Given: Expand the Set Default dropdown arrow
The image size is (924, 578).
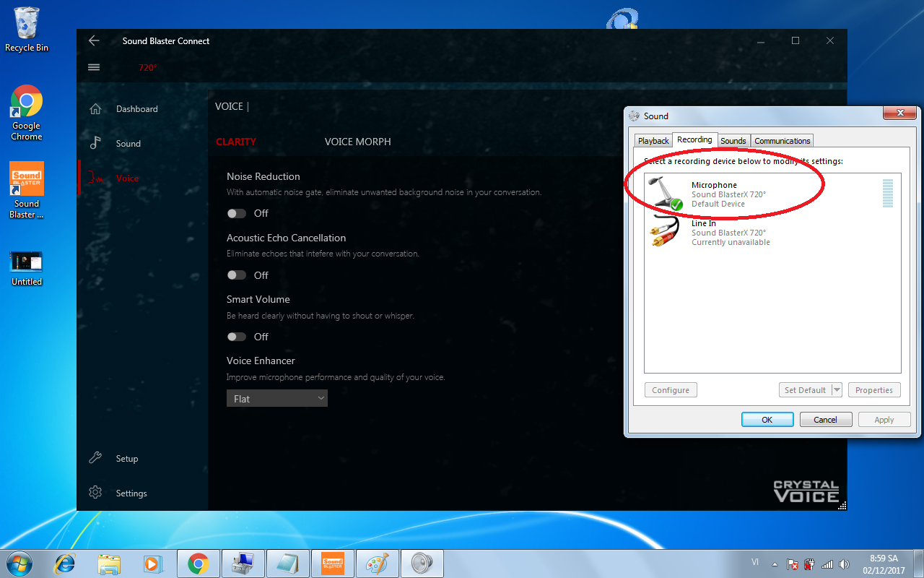Looking at the screenshot, I should click(x=837, y=390).
